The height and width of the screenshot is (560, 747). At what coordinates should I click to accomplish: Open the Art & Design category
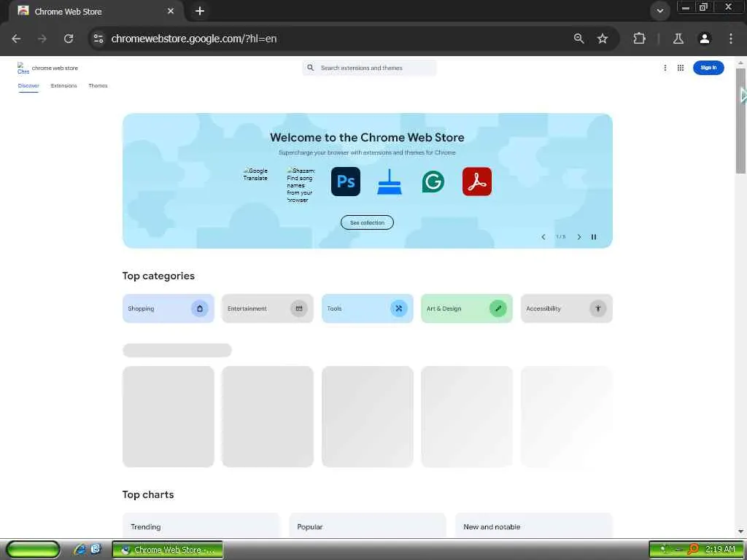coord(467,308)
